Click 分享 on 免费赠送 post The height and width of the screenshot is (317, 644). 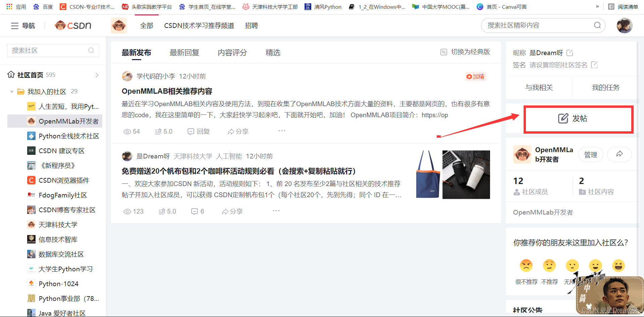pos(232,212)
